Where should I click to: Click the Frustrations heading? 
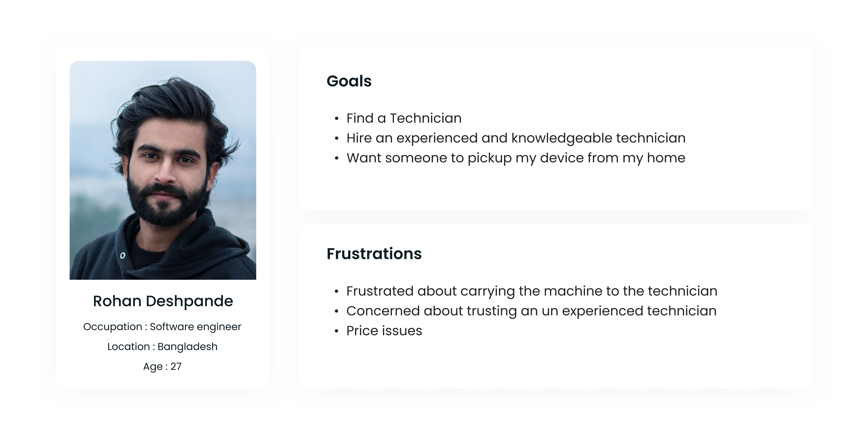click(x=374, y=253)
